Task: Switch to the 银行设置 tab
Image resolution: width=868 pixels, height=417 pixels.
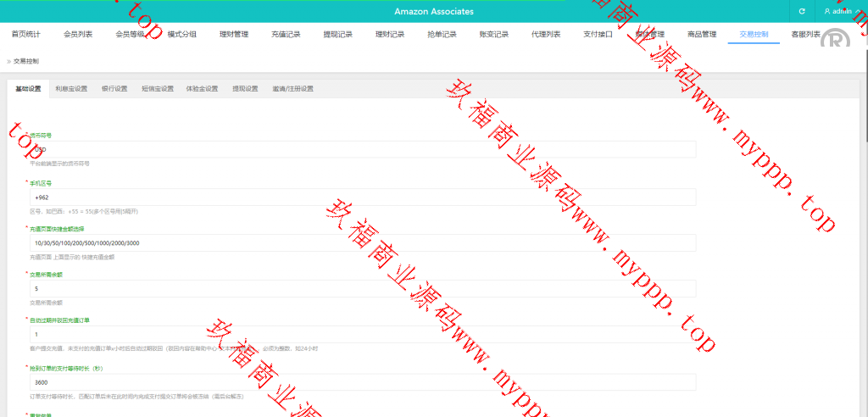Action: 114,88
